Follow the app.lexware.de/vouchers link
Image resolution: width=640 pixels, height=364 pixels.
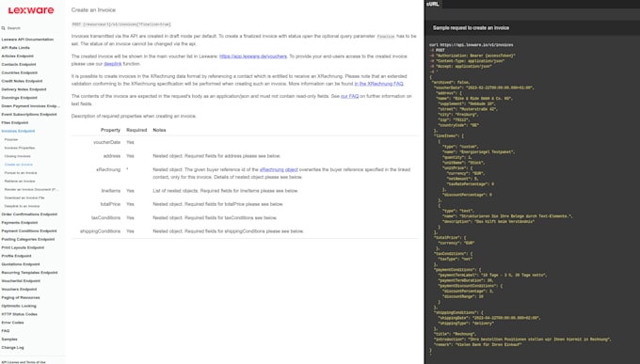point(253,56)
